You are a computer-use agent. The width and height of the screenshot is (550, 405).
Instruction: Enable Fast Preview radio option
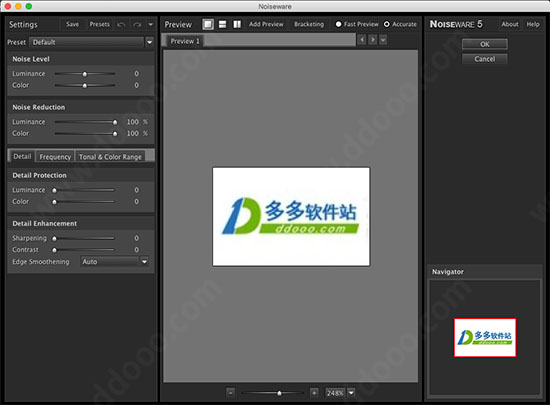338,24
